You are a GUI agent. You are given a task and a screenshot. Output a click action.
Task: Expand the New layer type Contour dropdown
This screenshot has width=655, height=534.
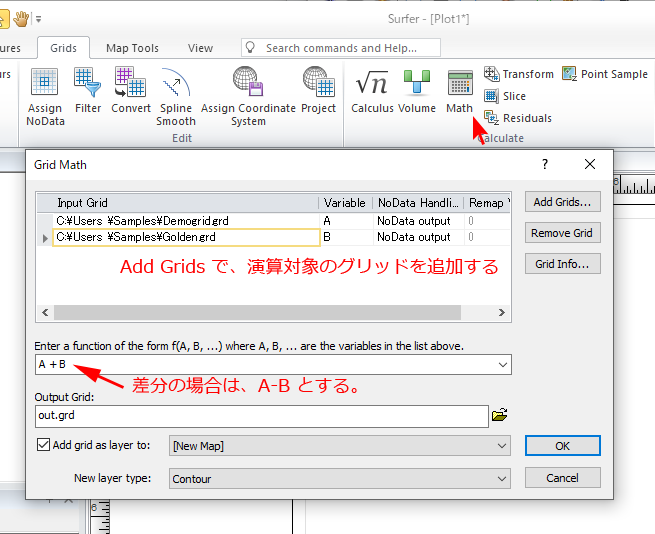[502, 478]
